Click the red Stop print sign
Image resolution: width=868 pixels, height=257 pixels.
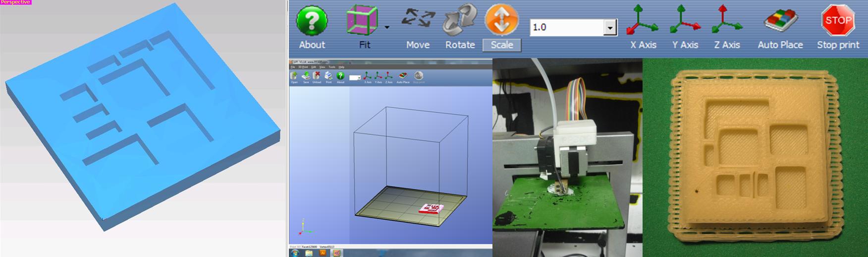[x=838, y=20]
